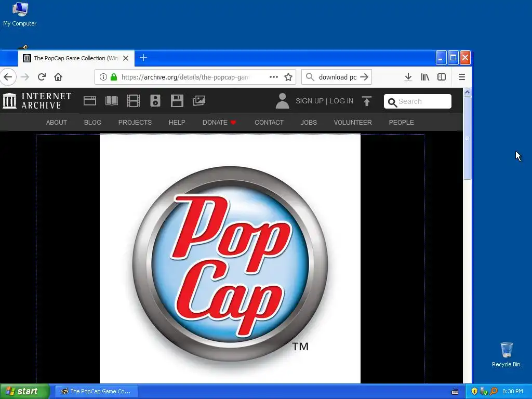
Task: Click the user avatar icon
Action: (x=282, y=101)
